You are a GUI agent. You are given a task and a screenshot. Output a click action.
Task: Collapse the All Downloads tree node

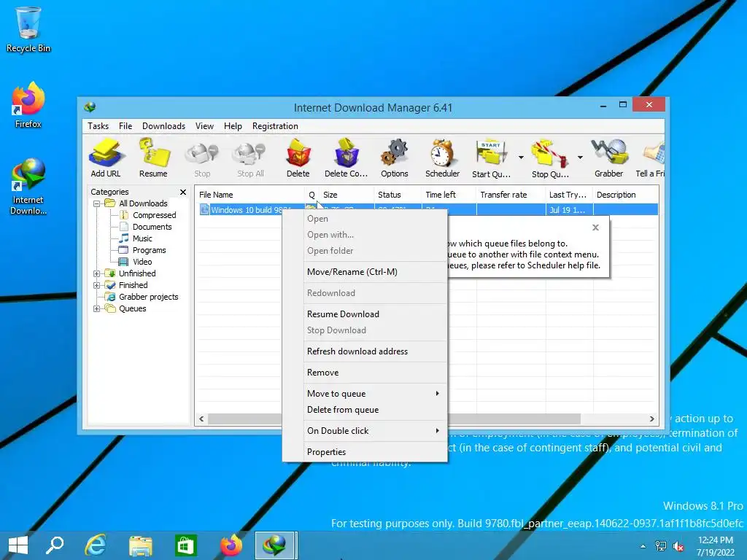coord(96,204)
